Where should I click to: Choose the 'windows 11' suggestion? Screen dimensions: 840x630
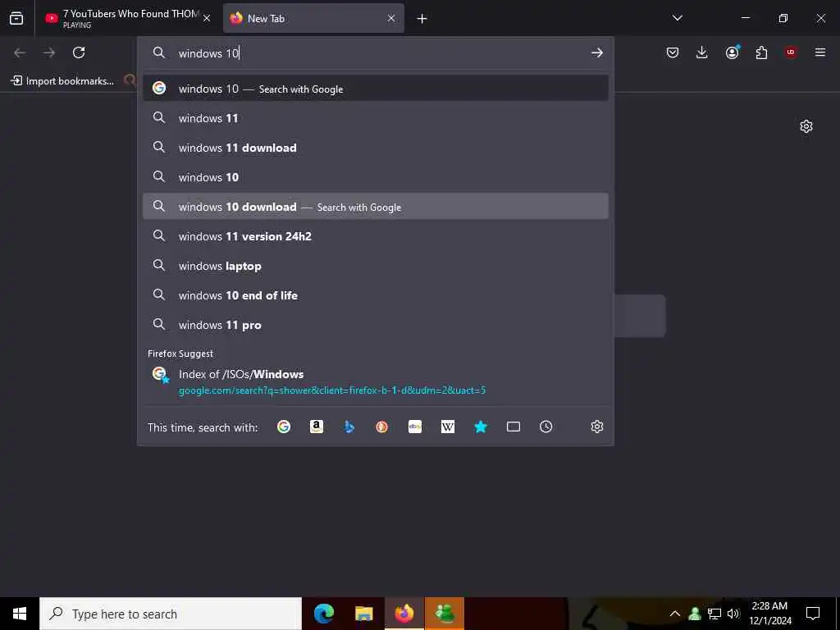pyautogui.click(x=376, y=118)
